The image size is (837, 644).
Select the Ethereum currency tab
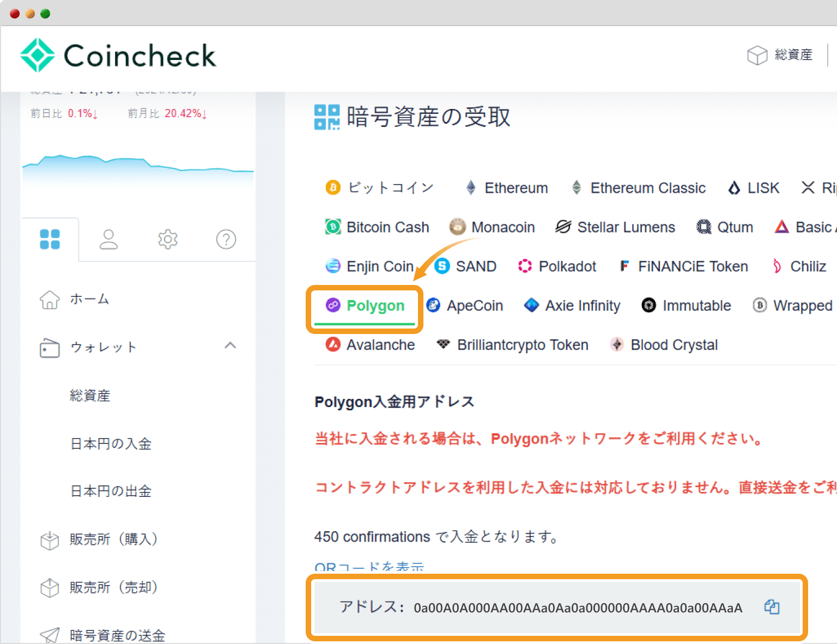click(x=506, y=188)
